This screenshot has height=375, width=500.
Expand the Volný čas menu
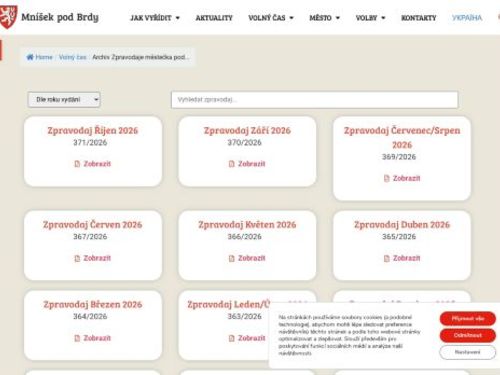tap(271, 18)
